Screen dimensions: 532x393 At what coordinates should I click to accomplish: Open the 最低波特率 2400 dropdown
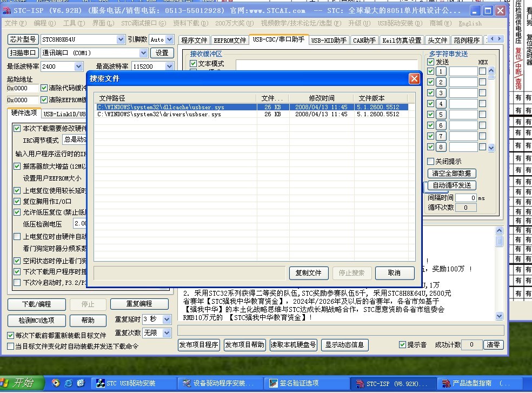pyautogui.click(x=79, y=66)
